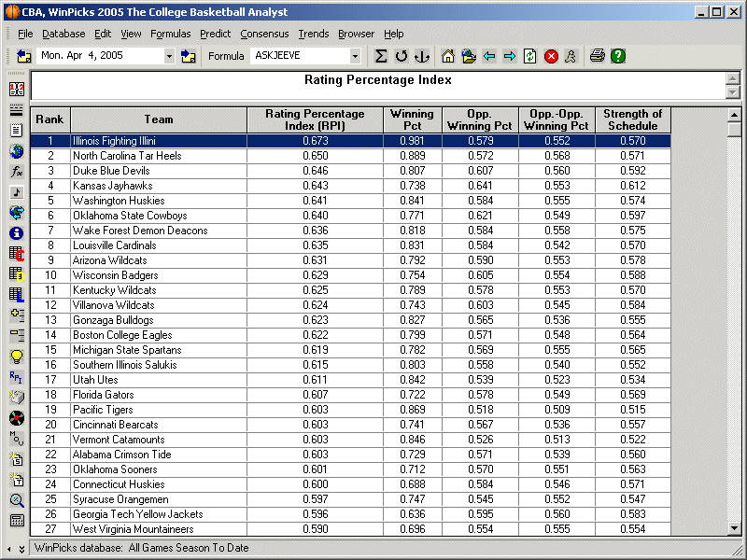Open the Consensus menu
This screenshot has width=747, height=560.
tap(264, 34)
